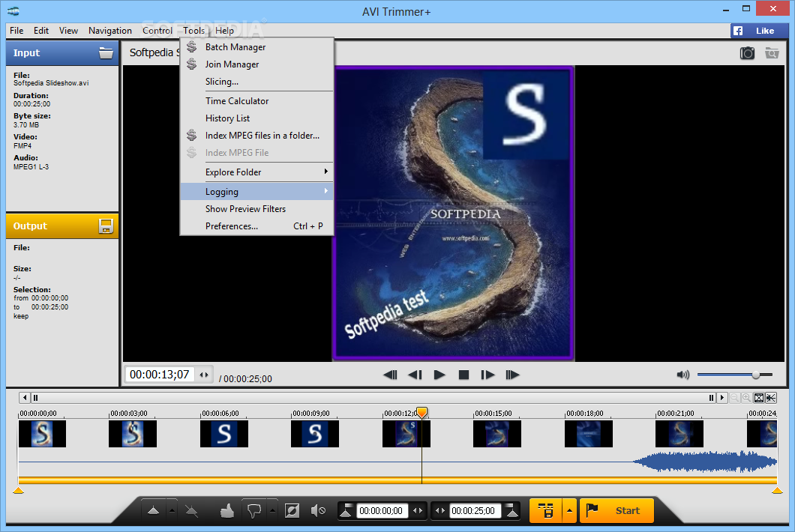Open the add marker dropdown arrow
This screenshot has height=532, width=795.
point(172,511)
